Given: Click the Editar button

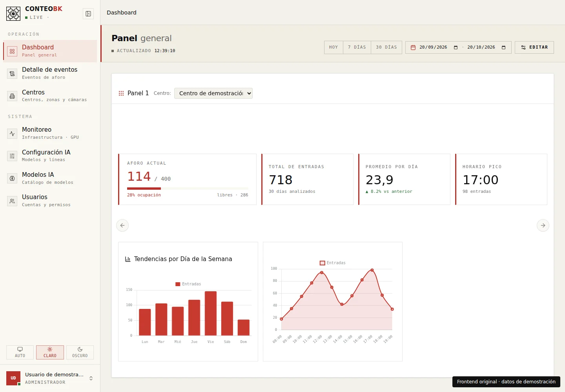Looking at the screenshot, I should pos(534,47).
